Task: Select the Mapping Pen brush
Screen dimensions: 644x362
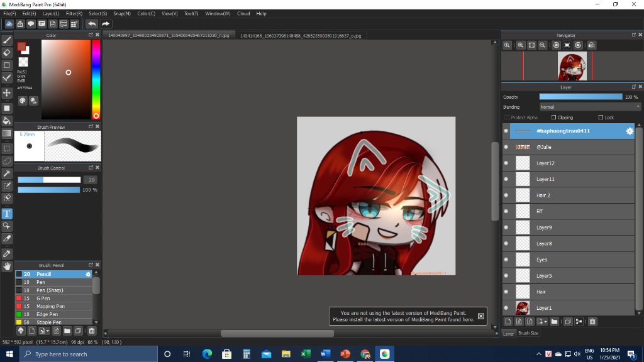Action: click(x=54, y=306)
